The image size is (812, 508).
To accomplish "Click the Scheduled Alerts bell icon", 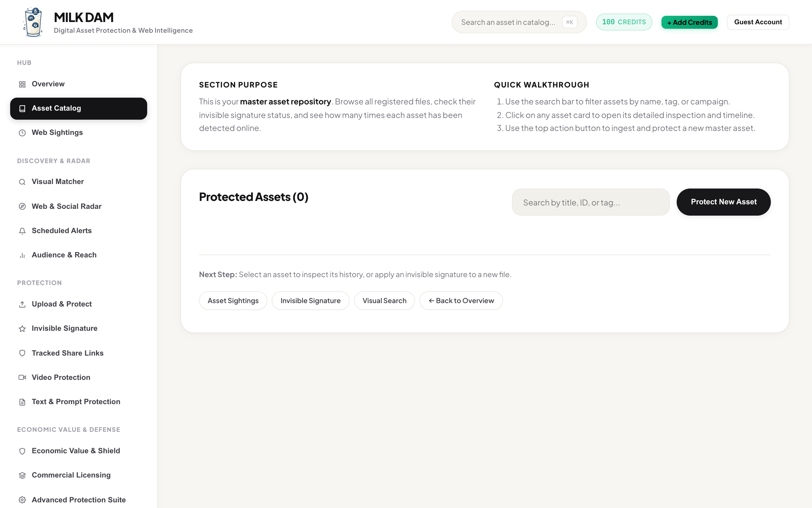I will tap(22, 231).
